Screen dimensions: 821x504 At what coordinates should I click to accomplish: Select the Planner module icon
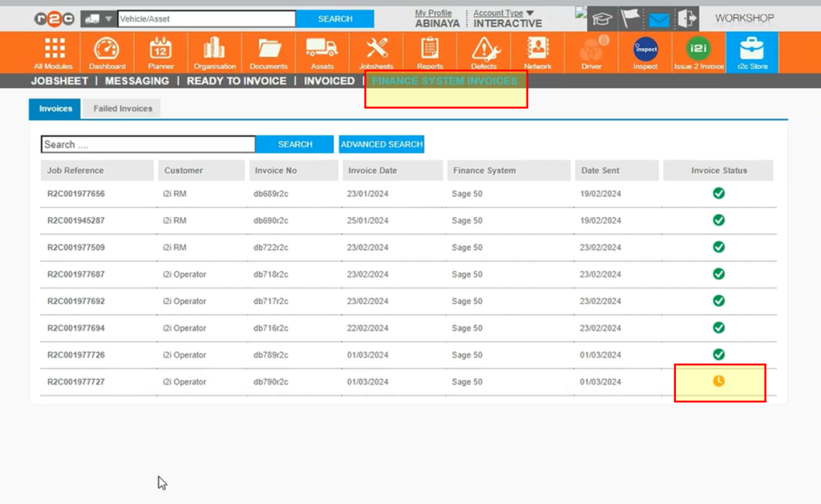[x=160, y=50]
